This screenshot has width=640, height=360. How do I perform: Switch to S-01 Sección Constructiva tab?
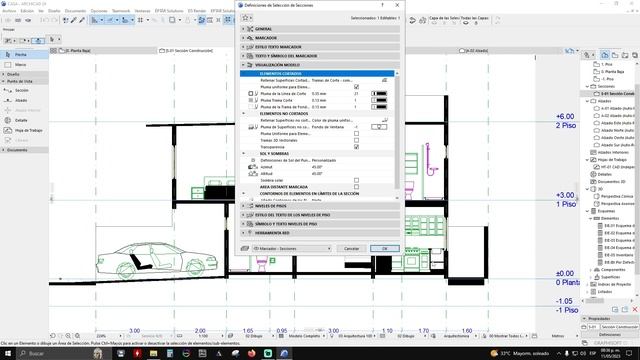(x=189, y=51)
